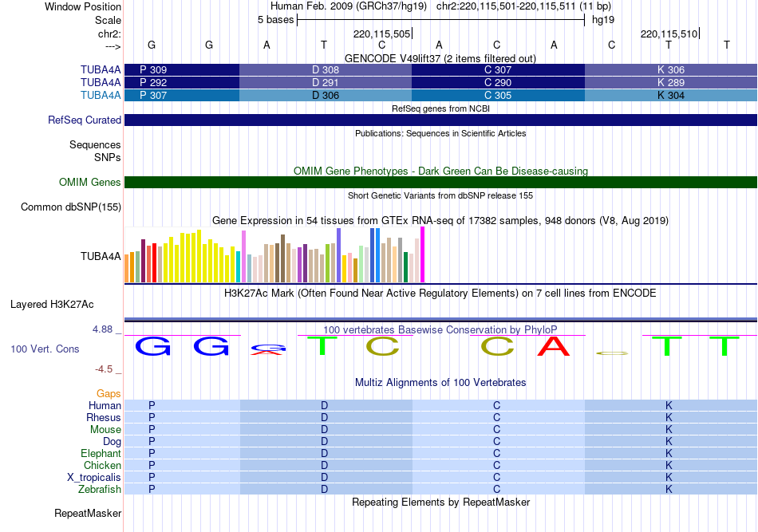This screenshot has height=532, width=758.
Task: Click the Sequences track label
Action: point(95,144)
